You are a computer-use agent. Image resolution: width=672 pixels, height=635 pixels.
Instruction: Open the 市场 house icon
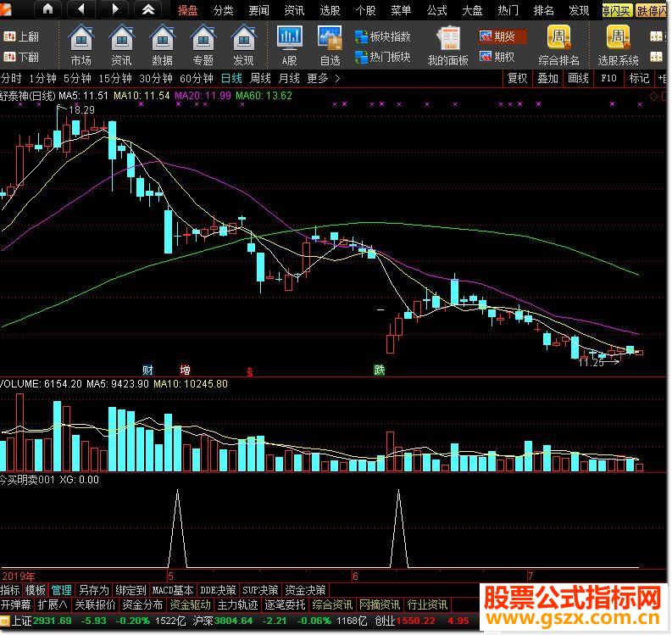(x=81, y=45)
